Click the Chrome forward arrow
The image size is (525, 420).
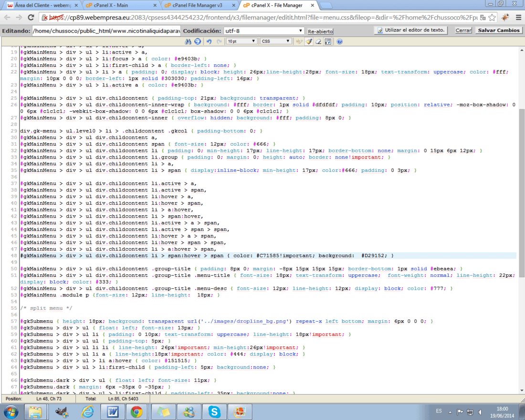(x=19, y=17)
